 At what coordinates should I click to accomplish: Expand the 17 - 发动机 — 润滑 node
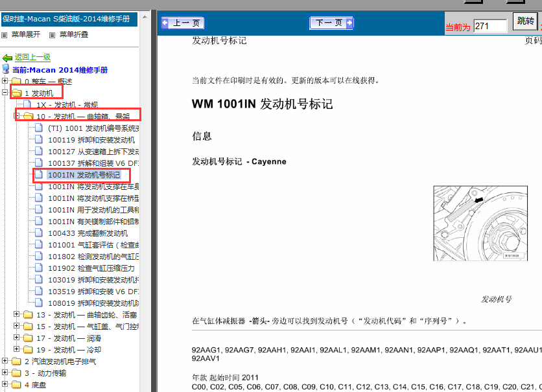17,338
